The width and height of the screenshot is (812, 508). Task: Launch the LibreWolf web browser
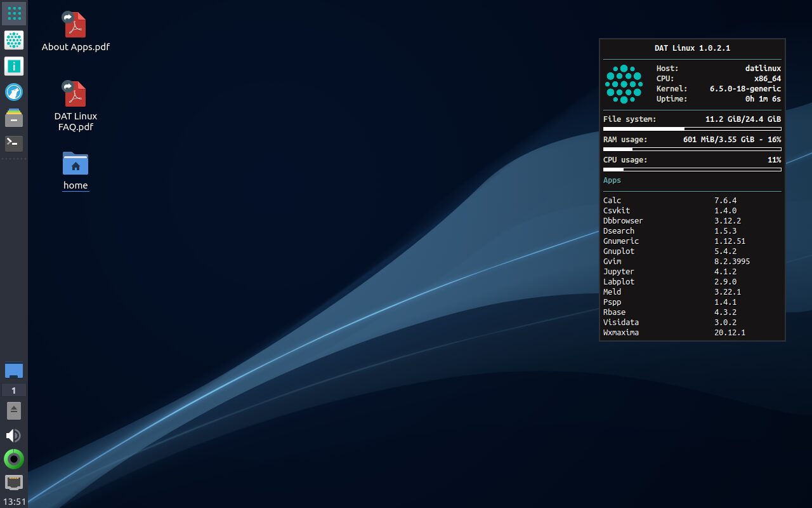click(x=13, y=92)
